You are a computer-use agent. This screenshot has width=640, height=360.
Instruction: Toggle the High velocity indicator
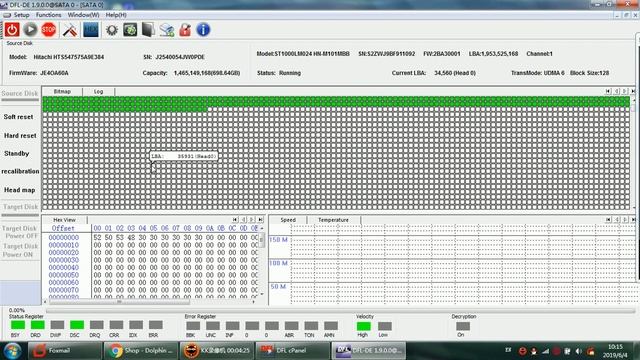click(363, 326)
